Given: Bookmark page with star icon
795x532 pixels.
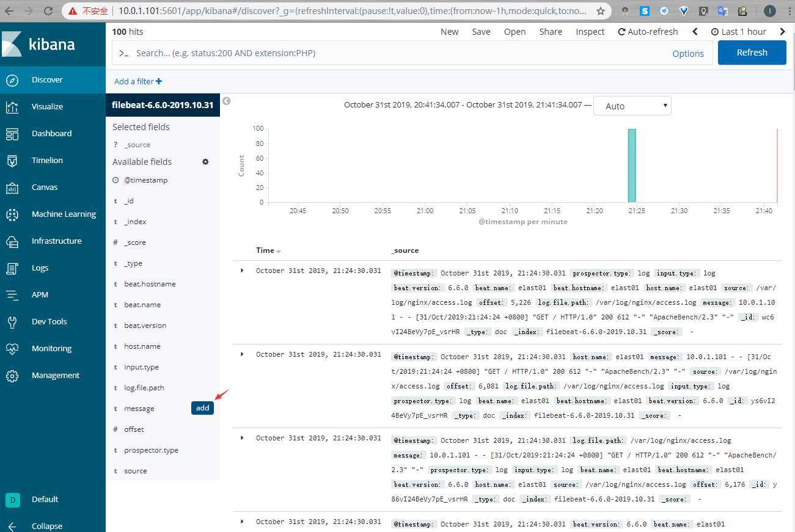Looking at the screenshot, I should coord(601,11).
